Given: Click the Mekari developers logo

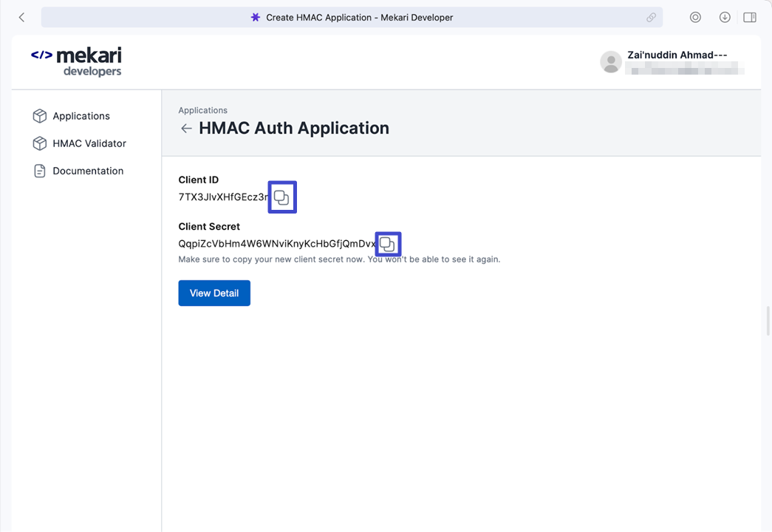Looking at the screenshot, I should 76,62.
